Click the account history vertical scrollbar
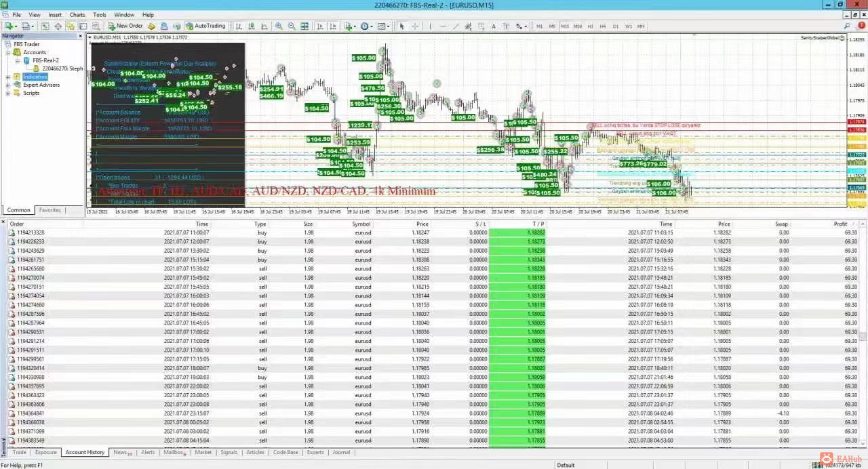The height and width of the screenshot is (469, 868). pos(863,335)
